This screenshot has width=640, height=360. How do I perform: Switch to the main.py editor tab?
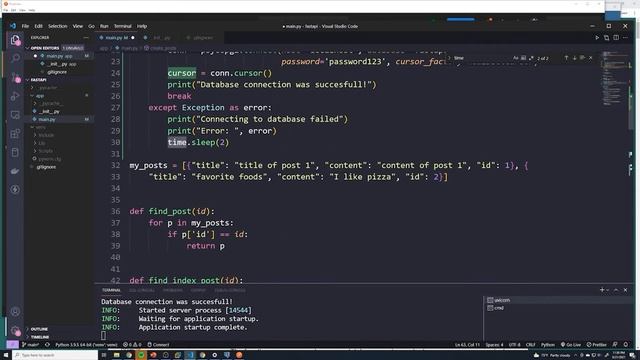117,38
